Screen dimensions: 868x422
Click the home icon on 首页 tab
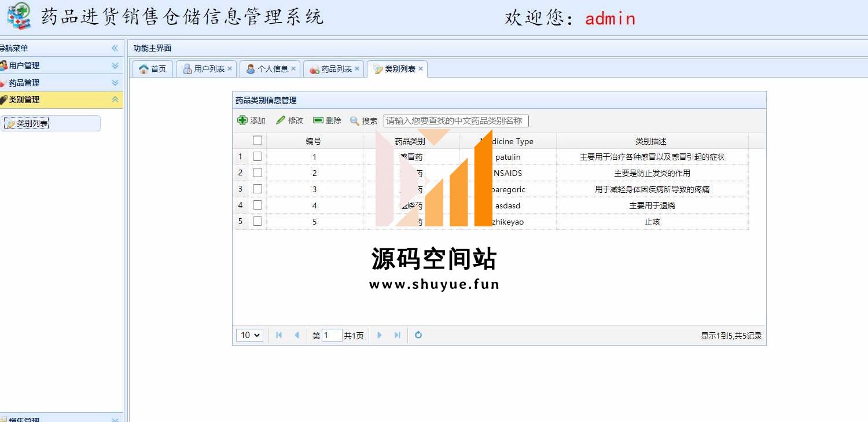point(144,69)
